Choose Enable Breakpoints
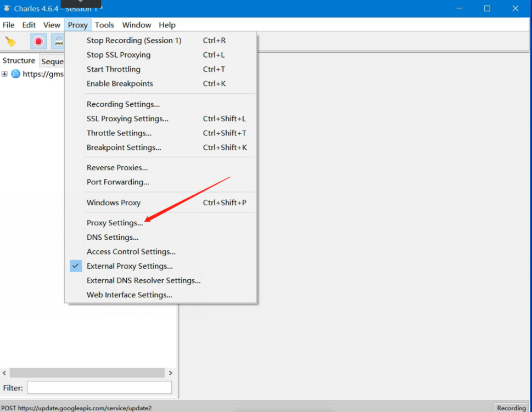 tap(160, 84)
